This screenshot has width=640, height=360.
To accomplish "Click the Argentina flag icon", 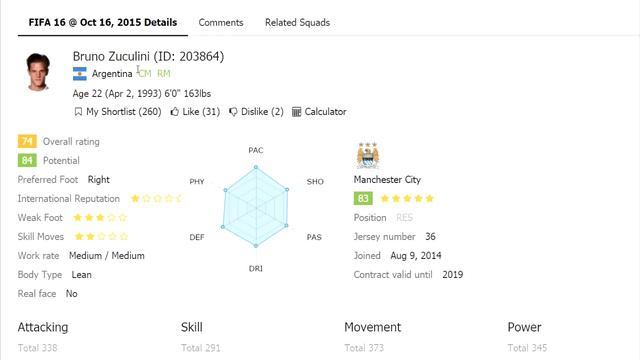I will [x=80, y=74].
